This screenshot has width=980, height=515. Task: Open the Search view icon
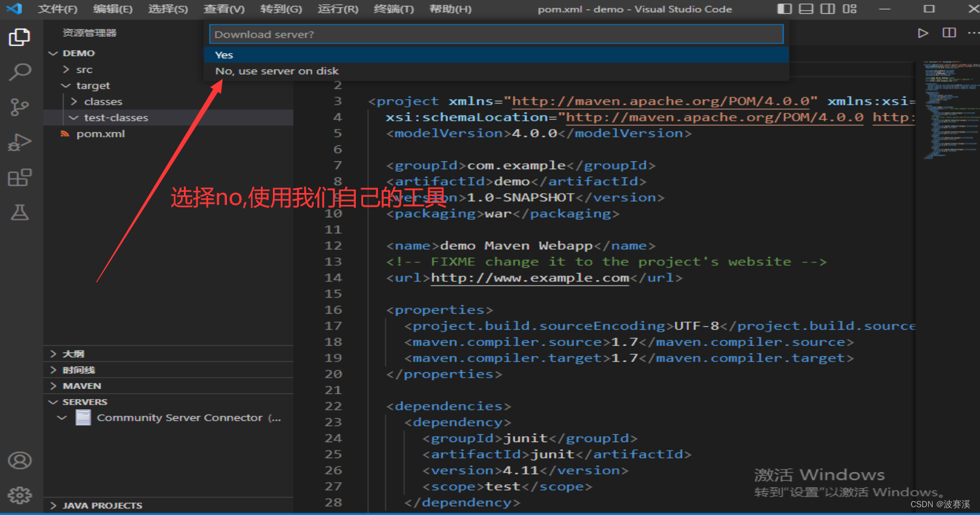click(x=20, y=72)
